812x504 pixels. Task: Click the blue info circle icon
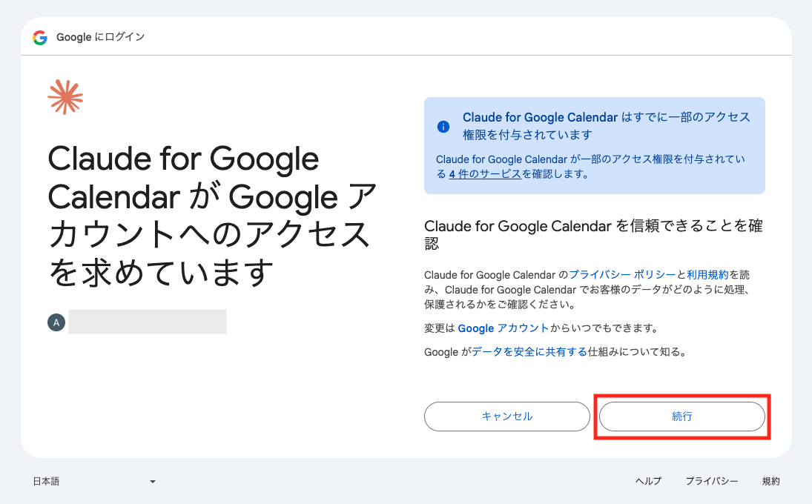pos(443,126)
